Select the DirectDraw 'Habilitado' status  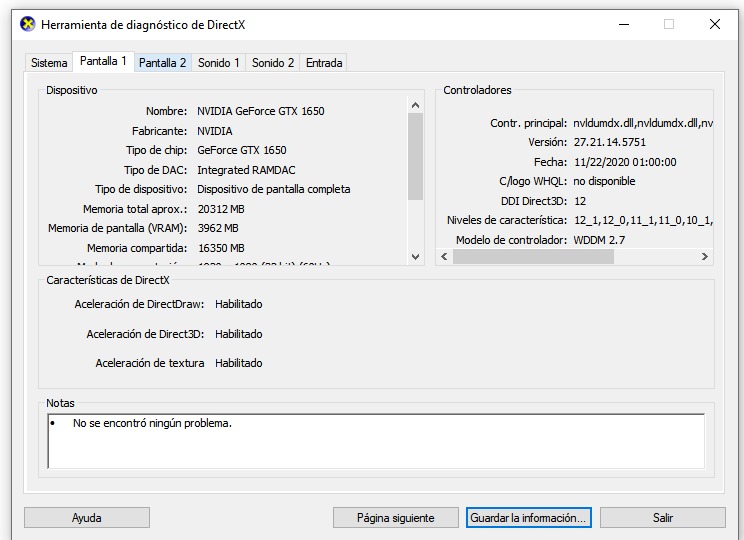(239, 304)
